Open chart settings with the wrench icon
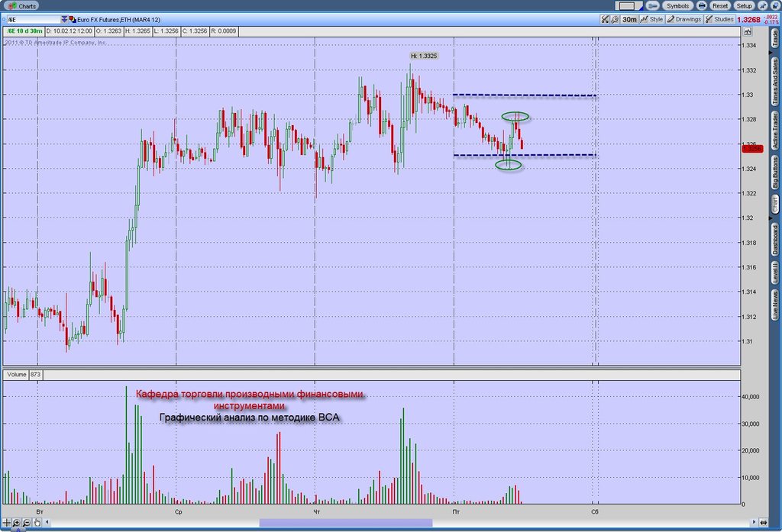Screen dimensions: 782x532 [615, 19]
